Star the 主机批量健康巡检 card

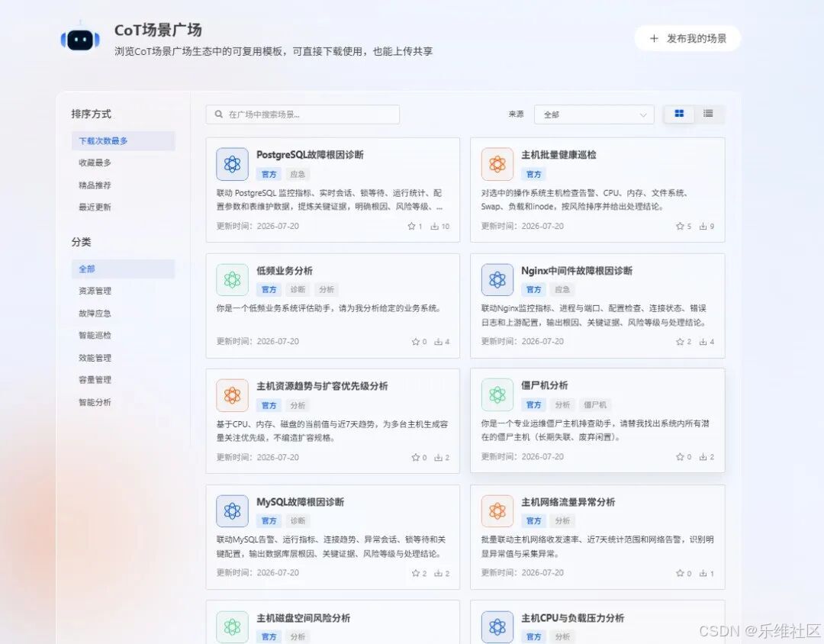click(x=680, y=226)
